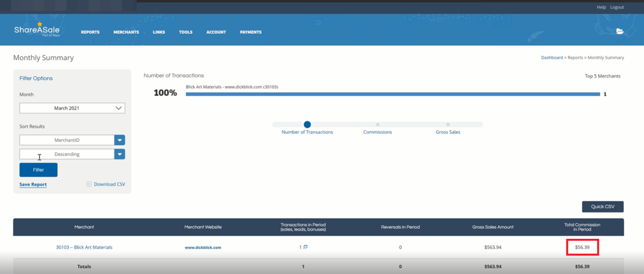Image resolution: width=644 pixels, height=274 pixels.
Task: Click the Reports breadcrumb text
Action: [575, 58]
